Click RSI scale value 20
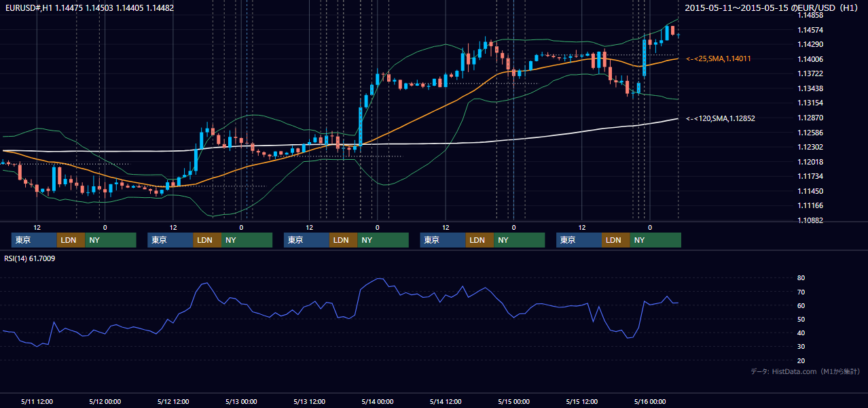Viewport: 868px width, 408px height. 801,360
